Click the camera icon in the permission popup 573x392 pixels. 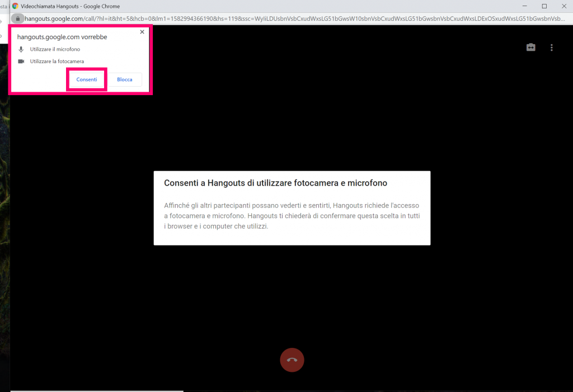click(x=21, y=62)
